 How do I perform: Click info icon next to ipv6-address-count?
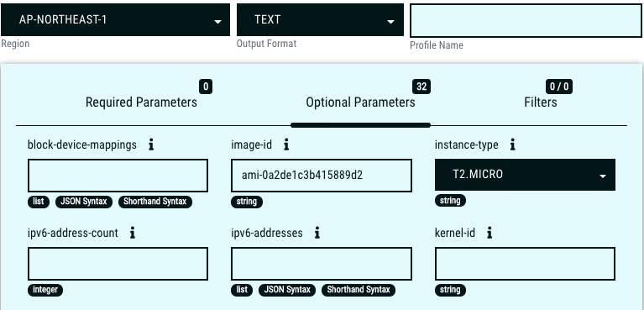pos(133,233)
